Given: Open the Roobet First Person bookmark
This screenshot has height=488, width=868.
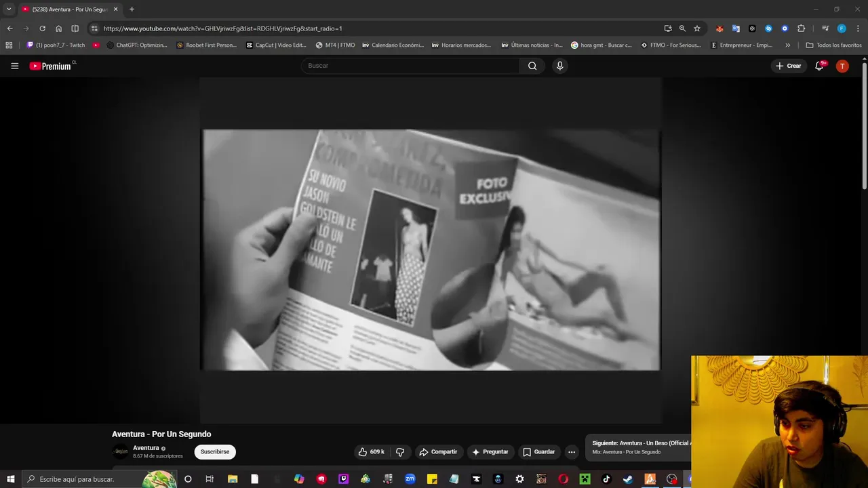Looking at the screenshot, I should click(x=206, y=45).
